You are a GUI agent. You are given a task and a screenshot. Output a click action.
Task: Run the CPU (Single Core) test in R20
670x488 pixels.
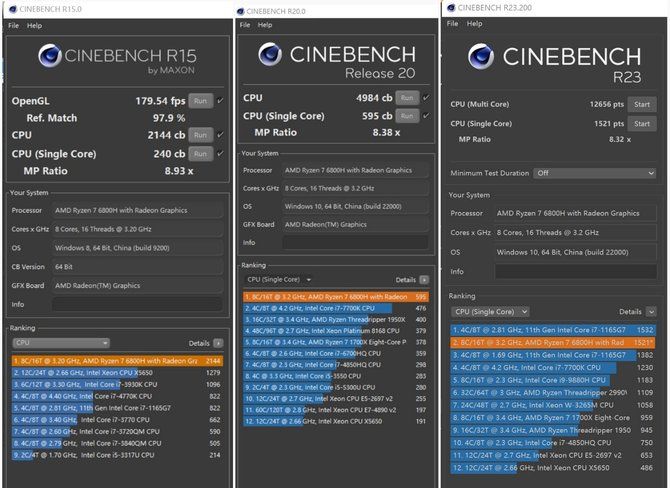click(x=406, y=115)
